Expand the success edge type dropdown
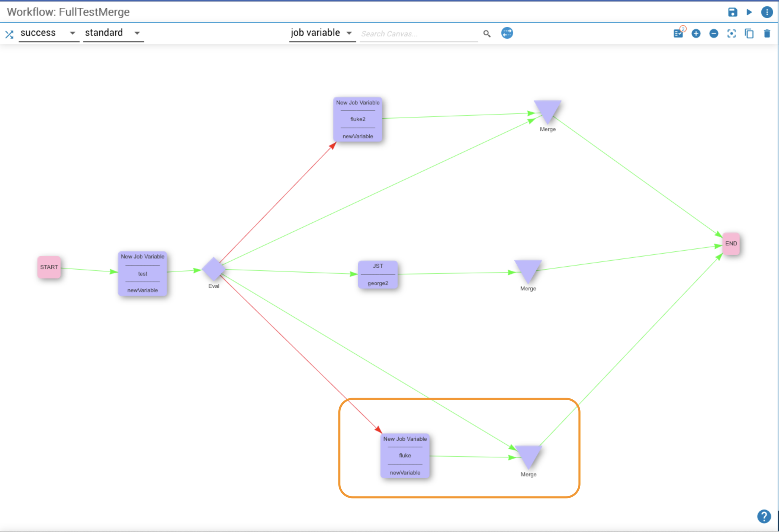The width and height of the screenshot is (779, 532). coord(48,33)
